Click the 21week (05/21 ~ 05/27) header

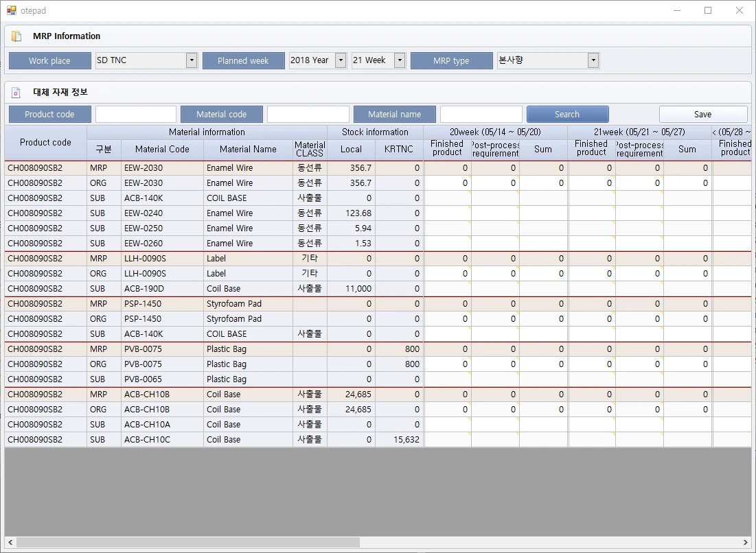pos(639,132)
